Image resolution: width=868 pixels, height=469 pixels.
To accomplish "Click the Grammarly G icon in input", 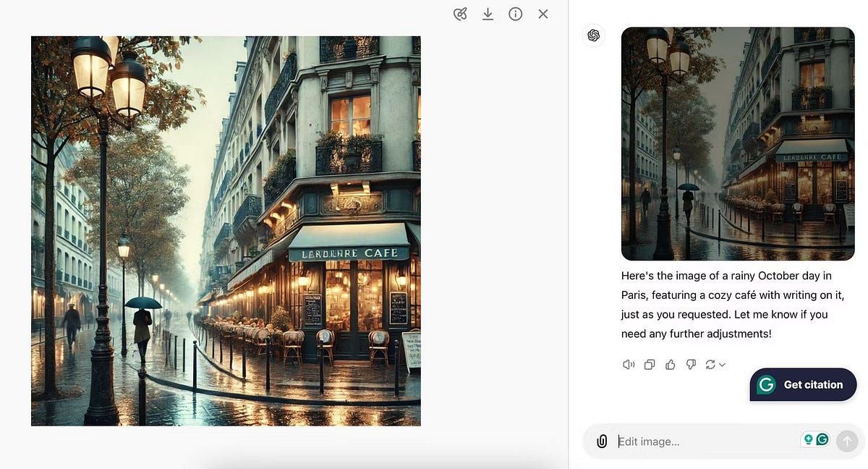I will 822,439.
